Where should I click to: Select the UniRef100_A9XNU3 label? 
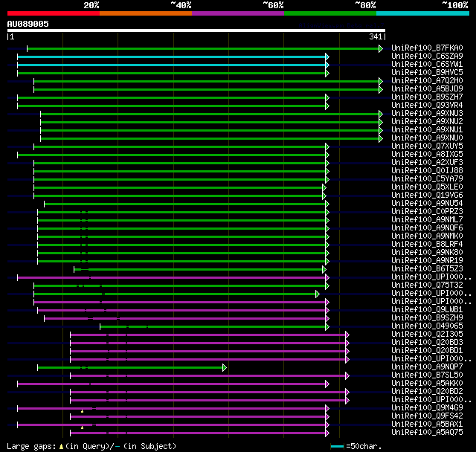427,114
